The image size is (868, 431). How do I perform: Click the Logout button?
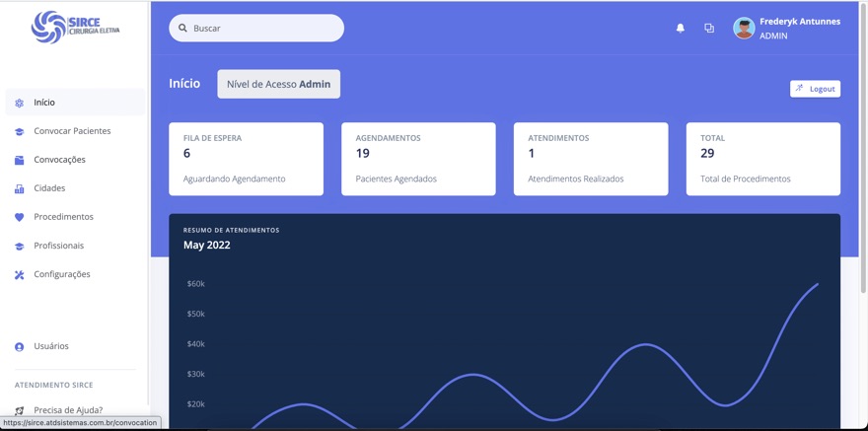(815, 89)
